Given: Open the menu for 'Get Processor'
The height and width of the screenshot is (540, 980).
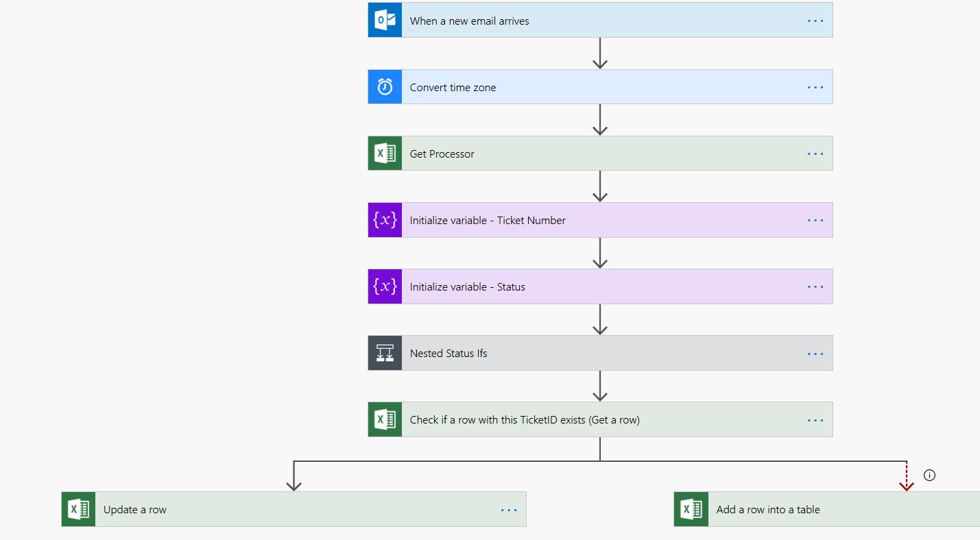Looking at the screenshot, I should (815, 153).
